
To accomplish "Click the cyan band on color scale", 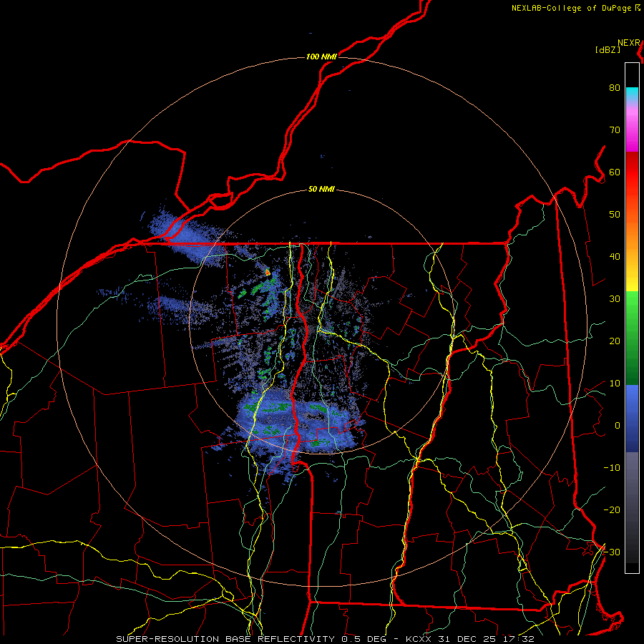I will click(x=632, y=94).
